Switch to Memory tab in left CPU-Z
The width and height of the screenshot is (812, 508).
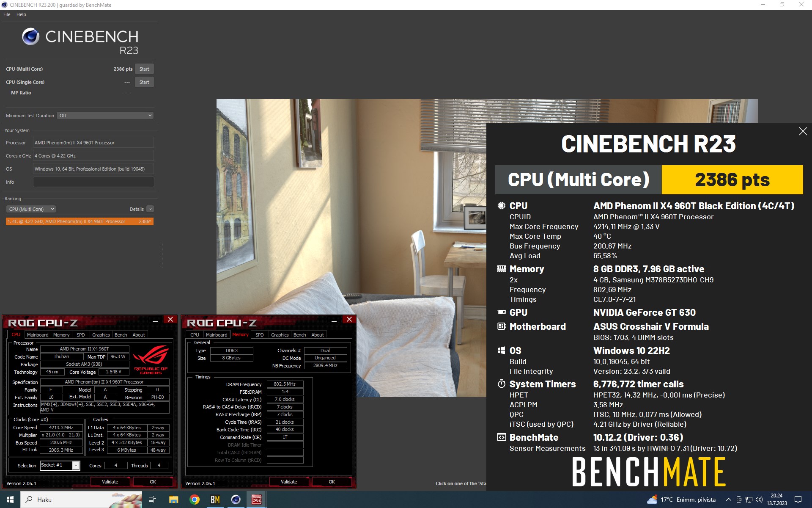pyautogui.click(x=61, y=335)
